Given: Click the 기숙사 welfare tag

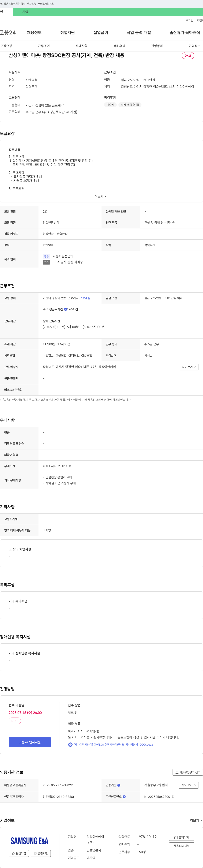Looking at the screenshot, I should [110, 105].
